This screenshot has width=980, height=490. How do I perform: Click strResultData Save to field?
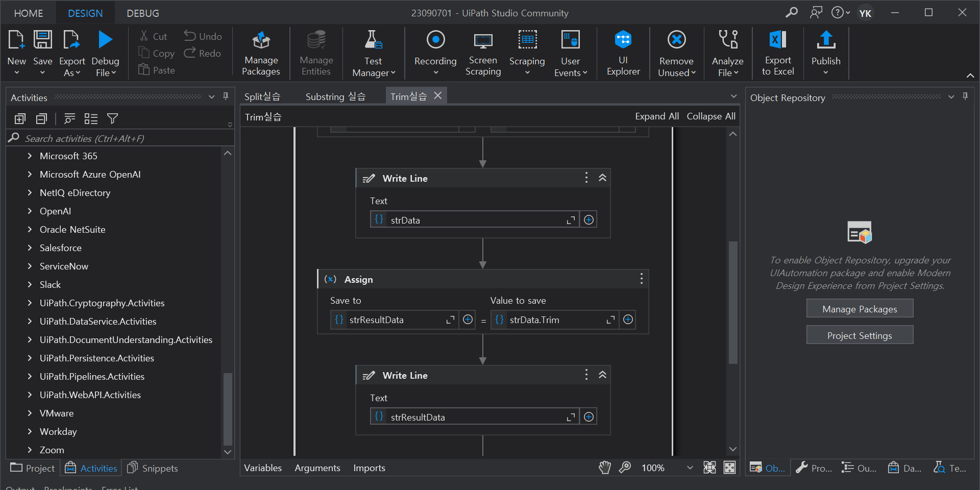[394, 320]
